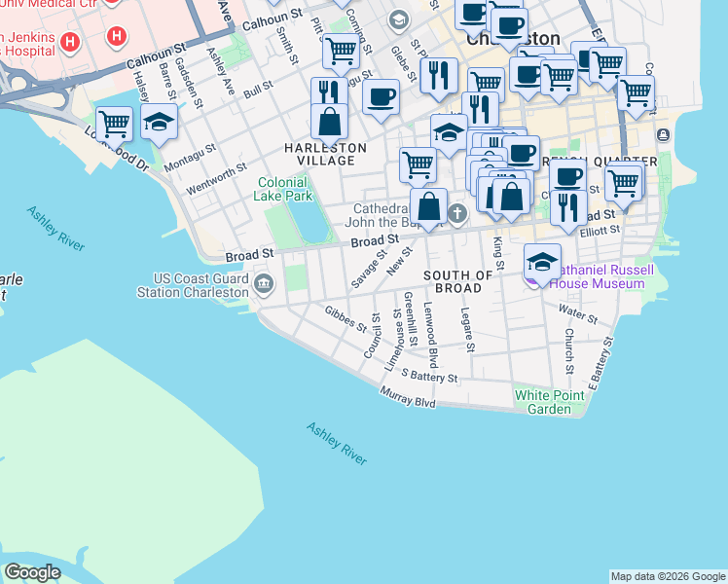Viewport: 728px width, 584px height.
Task: Open the red hospital H icon above Calhoun St
Action: [x=117, y=36]
